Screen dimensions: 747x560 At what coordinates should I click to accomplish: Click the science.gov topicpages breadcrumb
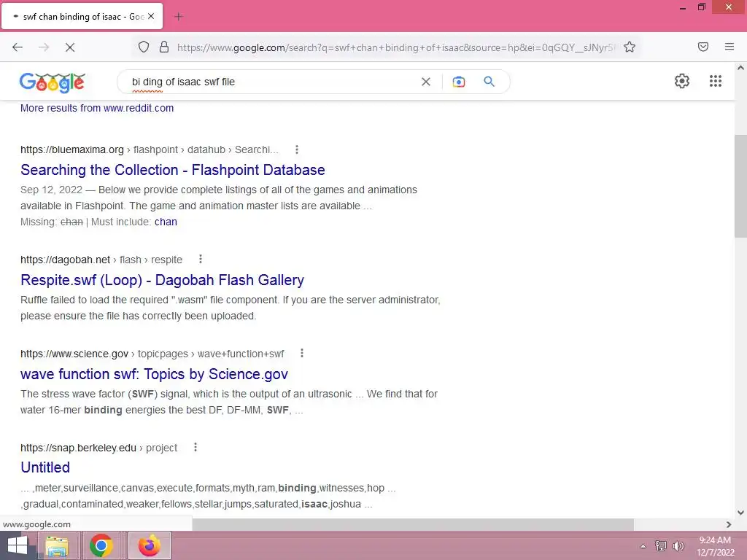tap(152, 354)
